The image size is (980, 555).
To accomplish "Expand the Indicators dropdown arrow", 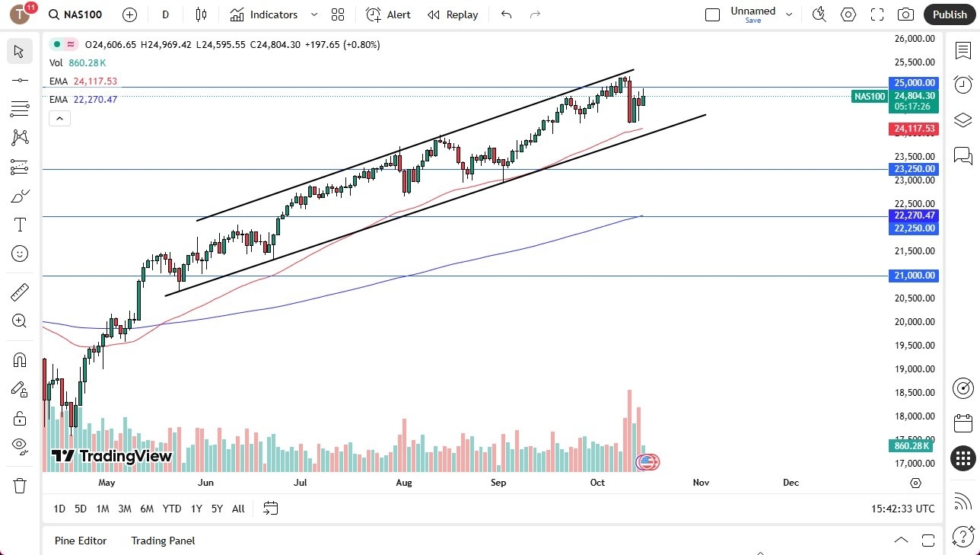I will pos(313,14).
